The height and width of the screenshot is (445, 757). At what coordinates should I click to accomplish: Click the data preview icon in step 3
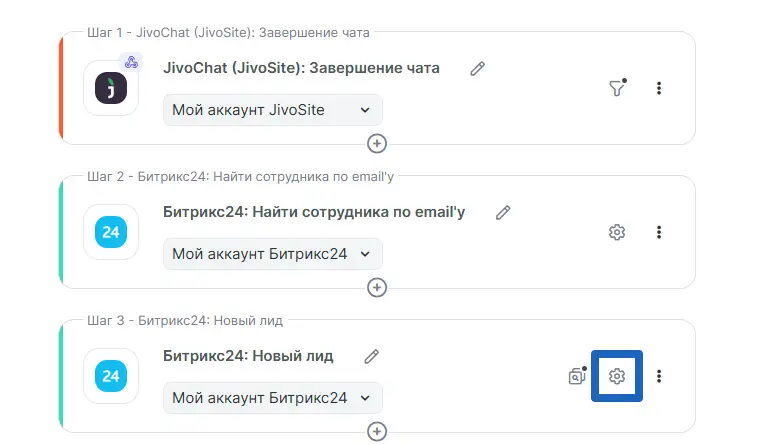pyautogui.click(x=577, y=377)
